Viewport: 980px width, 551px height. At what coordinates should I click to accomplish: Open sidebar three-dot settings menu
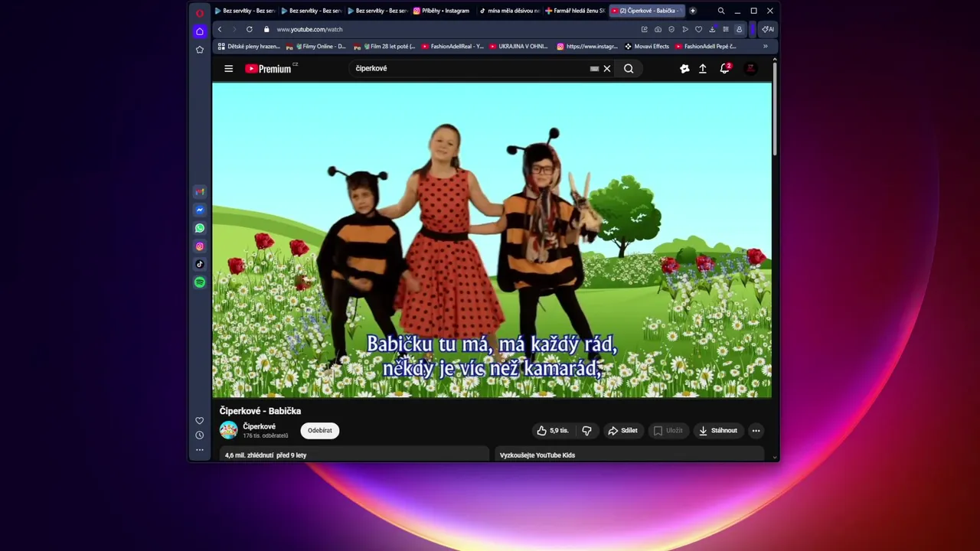pyautogui.click(x=200, y=450)
